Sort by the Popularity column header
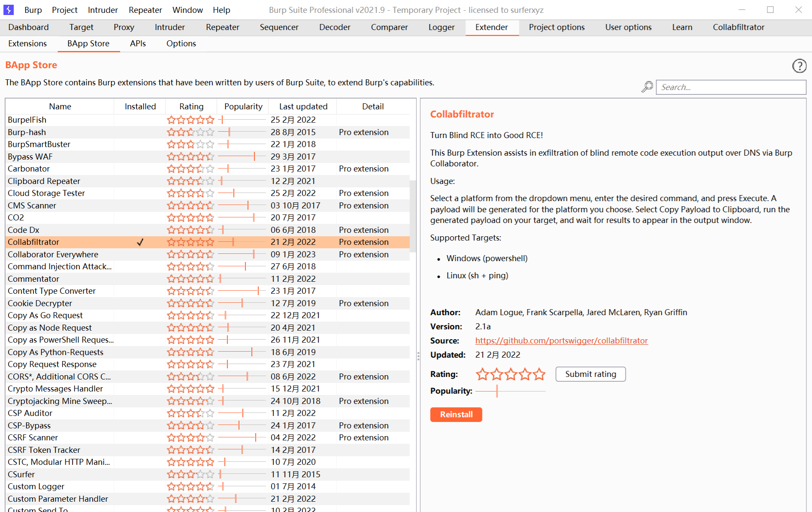Screen dimensions: 812x512 [243, 106]
